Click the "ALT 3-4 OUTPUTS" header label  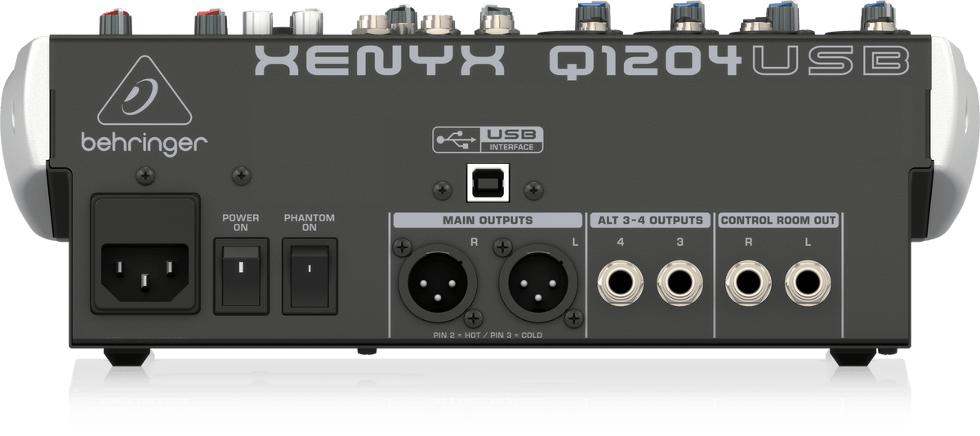(651, 220)
